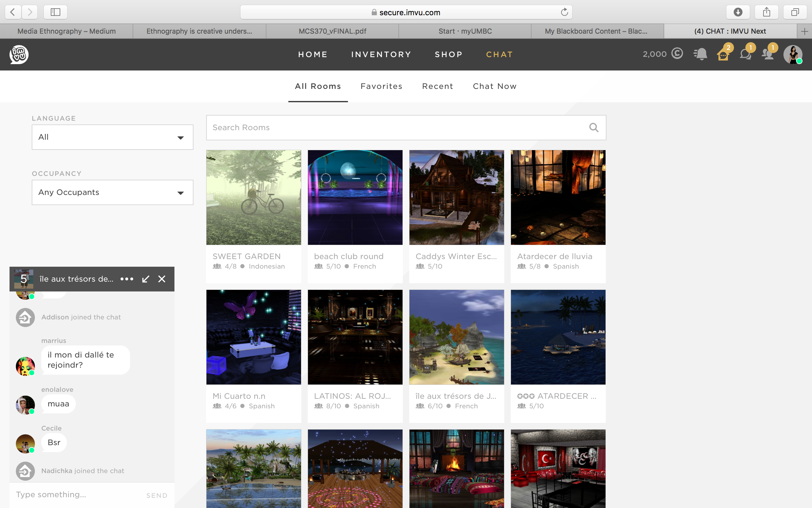The width and height of the screenshot is (812, 508).
Task: Open Caddys Winter Esc... room thumbnail
Action: click(x=457, y=197)
